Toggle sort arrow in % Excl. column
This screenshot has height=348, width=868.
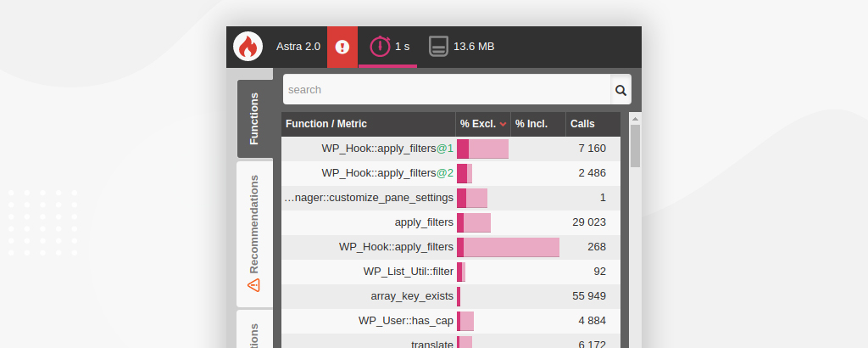[x=504, y=124]
